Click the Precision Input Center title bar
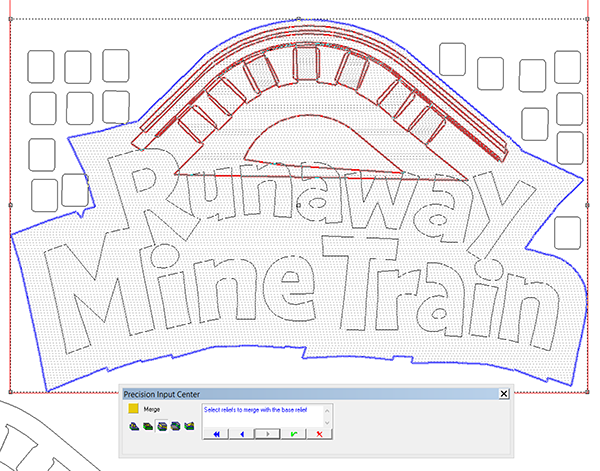600x471 pixels. [x=316, y=394]
